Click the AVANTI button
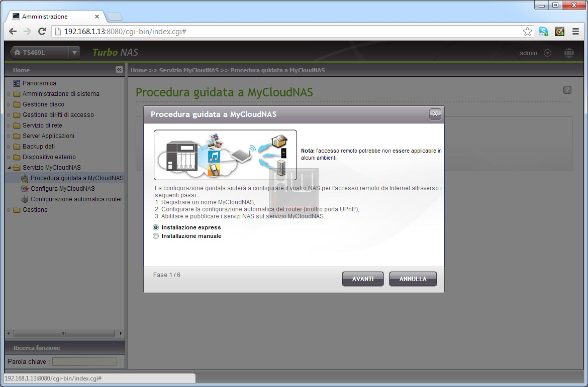588x387 pixels. point(363,279)
